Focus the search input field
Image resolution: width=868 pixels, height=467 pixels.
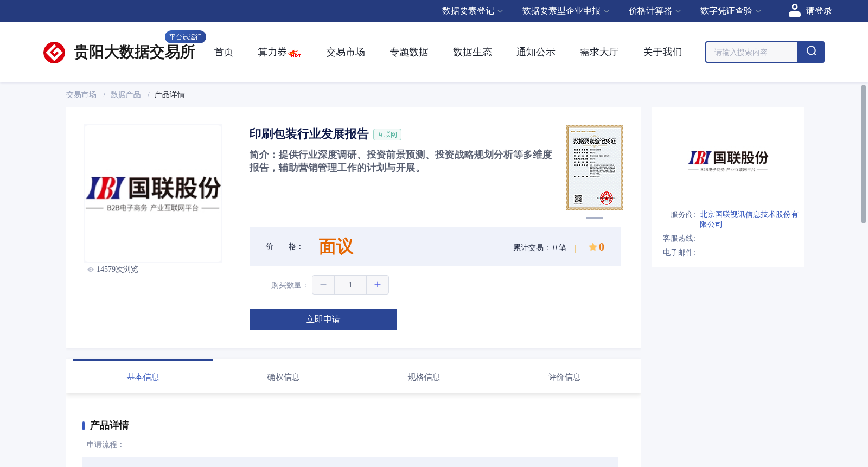pos(752,52)
